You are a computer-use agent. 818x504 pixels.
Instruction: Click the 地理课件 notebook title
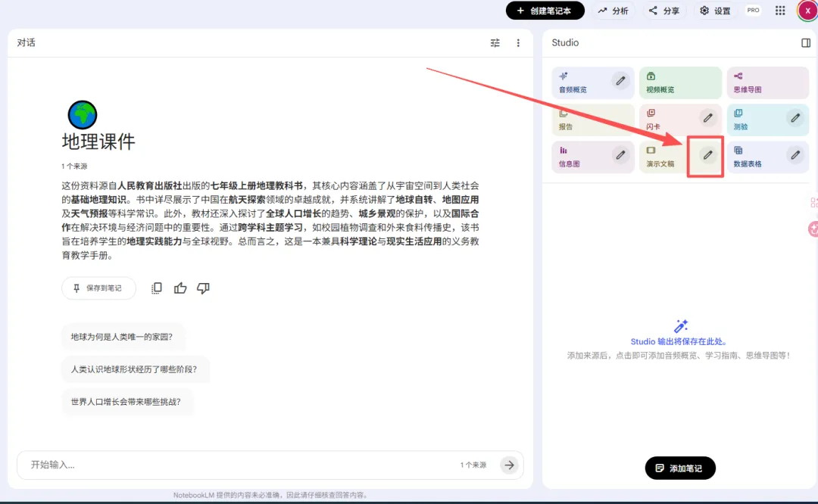98,142
